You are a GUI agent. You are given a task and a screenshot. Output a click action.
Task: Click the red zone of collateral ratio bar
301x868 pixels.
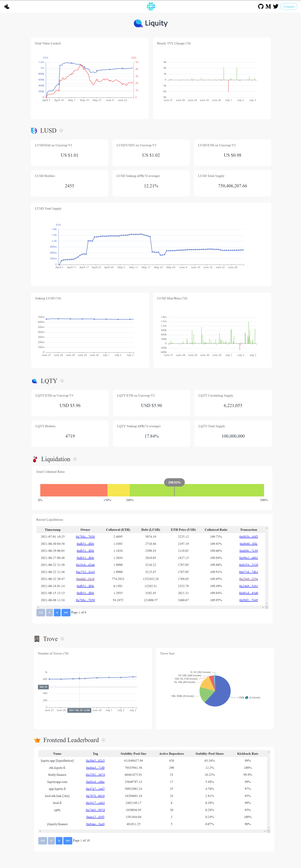tap(73, 490)
